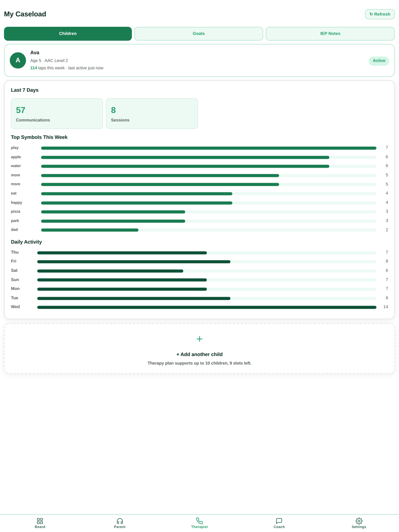This screenshot has height=532, width=399.
Task: Click the more symbol bar
Action: pos(209,184)
